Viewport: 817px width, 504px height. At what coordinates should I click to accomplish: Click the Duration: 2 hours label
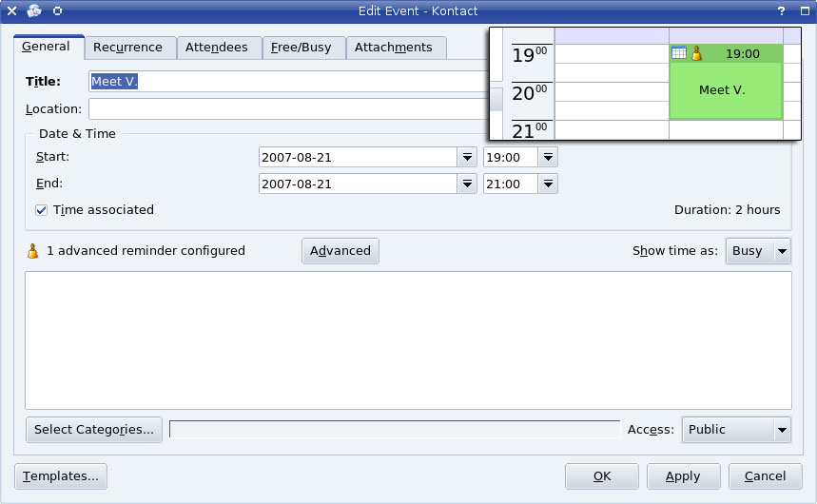click(x=727, y=210)
